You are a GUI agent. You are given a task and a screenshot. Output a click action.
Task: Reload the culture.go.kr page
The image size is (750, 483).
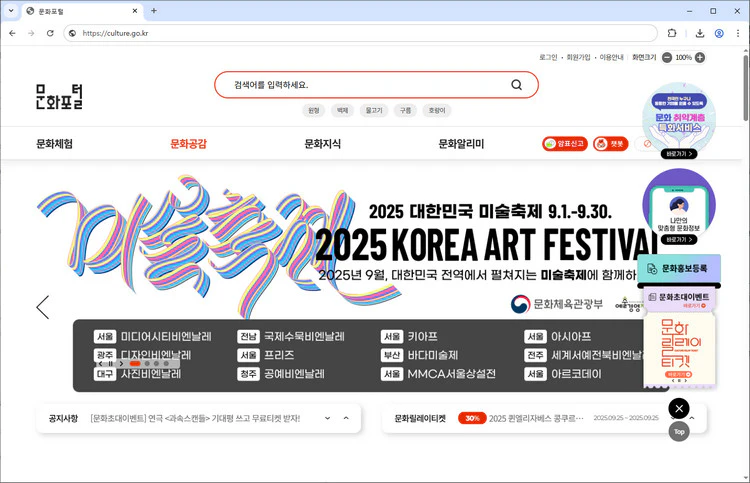click(50, 33)
